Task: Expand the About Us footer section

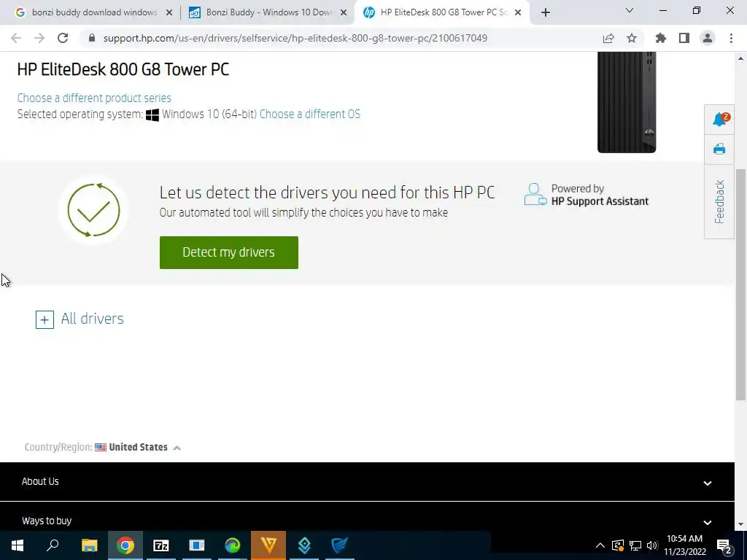Action: click(367, 482)
